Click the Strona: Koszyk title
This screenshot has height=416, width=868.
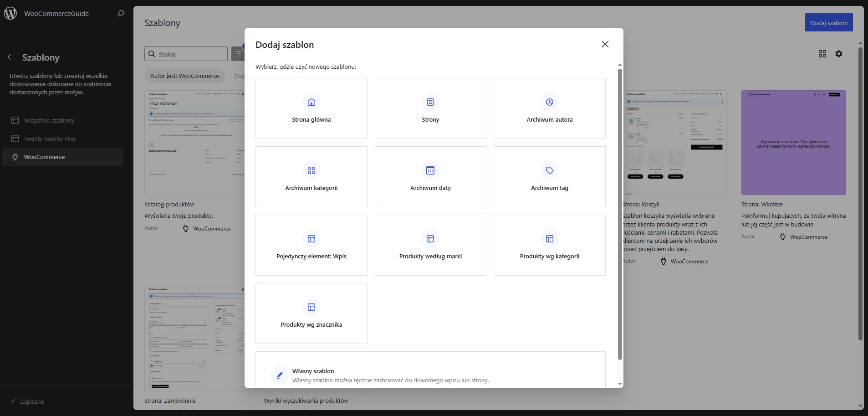pos(641,204)
